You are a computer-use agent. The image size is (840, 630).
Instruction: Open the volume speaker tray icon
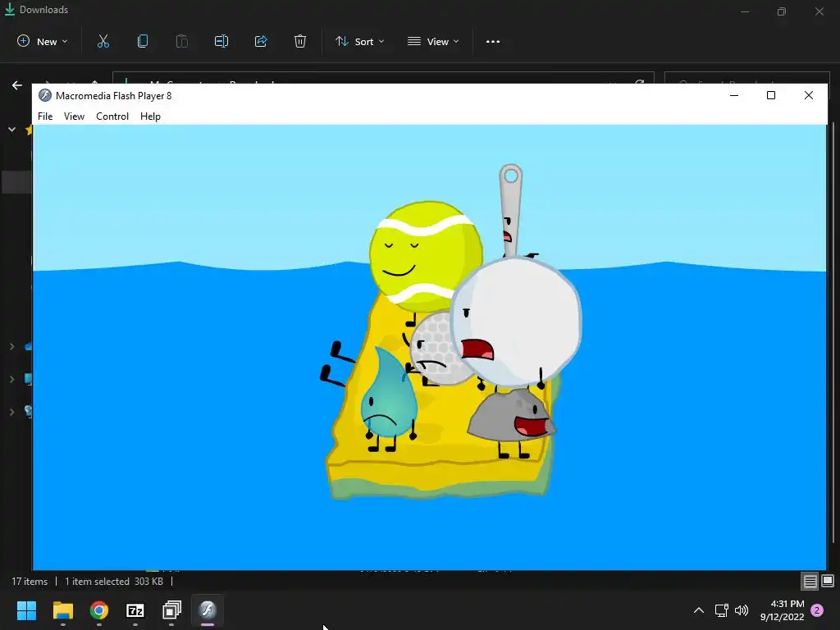[742, 610]
